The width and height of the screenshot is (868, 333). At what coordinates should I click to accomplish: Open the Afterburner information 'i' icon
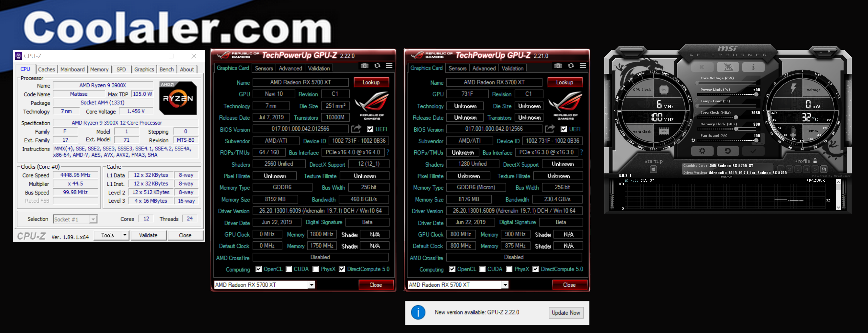click(753, 67)
